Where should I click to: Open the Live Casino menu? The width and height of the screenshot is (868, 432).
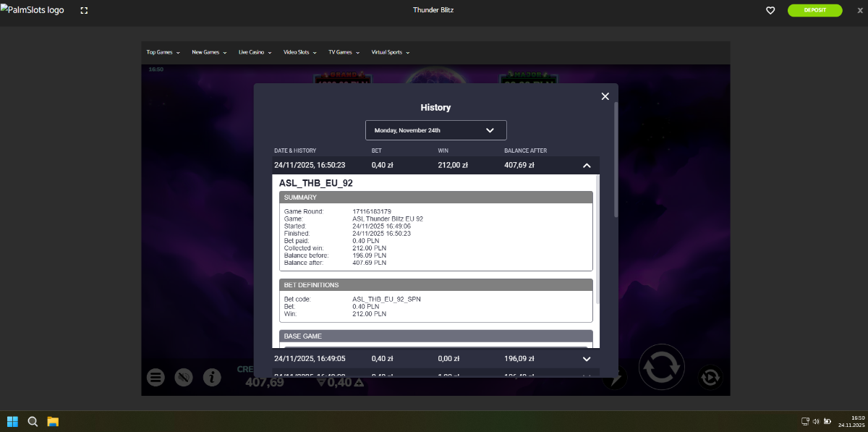pos(255,52)
